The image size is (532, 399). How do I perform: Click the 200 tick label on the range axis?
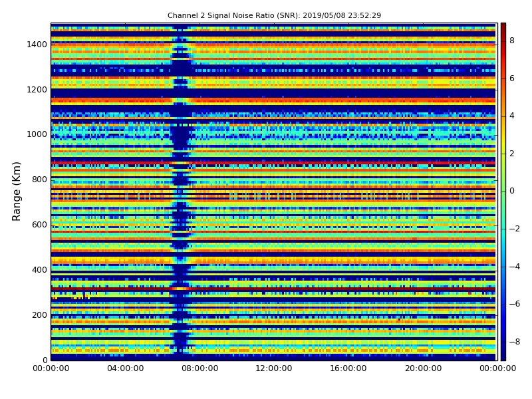[x=39, y=315]
